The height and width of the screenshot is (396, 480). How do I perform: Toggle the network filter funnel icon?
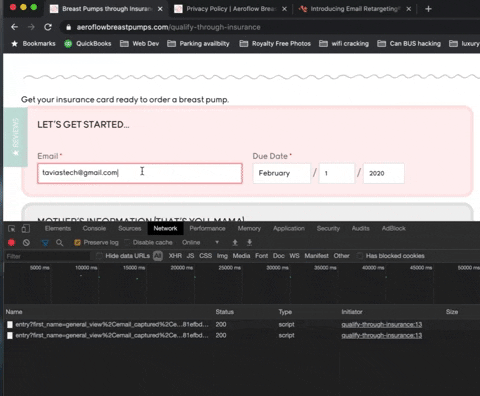(x=45, y=243)
